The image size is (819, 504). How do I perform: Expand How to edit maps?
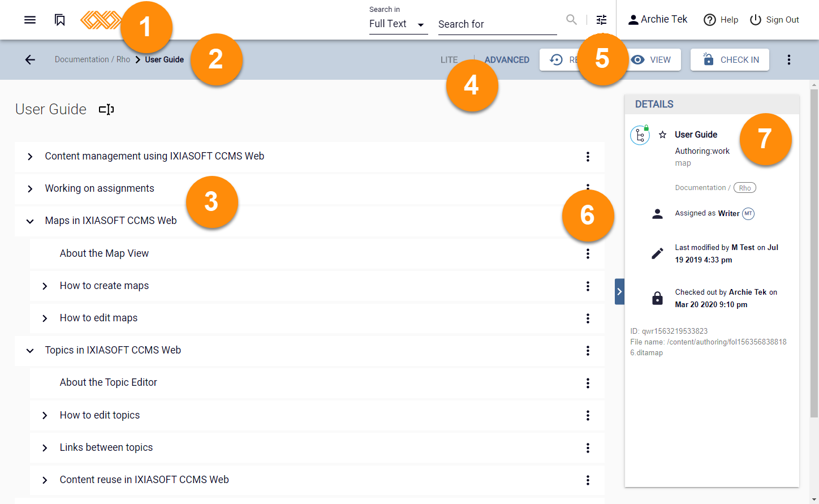point(45,318)
